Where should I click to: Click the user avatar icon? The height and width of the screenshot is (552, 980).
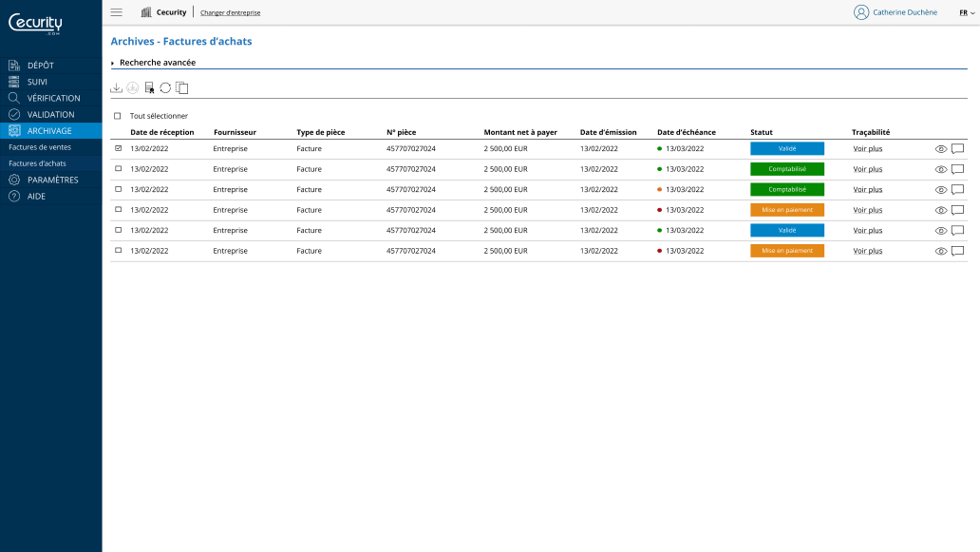coord(861,12)
